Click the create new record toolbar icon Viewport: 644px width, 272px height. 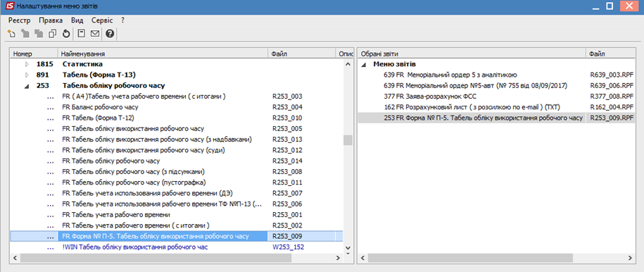[11, 34]
